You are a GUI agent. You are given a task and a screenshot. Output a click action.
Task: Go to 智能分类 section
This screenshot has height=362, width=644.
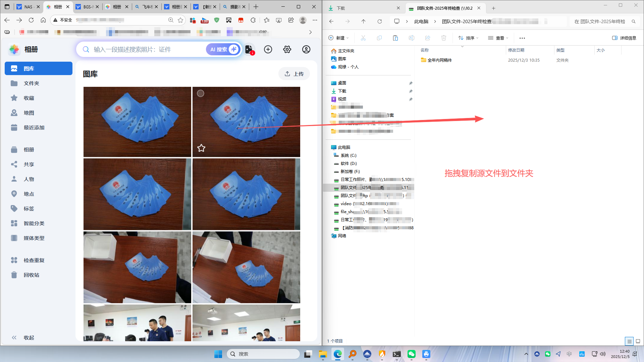(x=34, y=223)
